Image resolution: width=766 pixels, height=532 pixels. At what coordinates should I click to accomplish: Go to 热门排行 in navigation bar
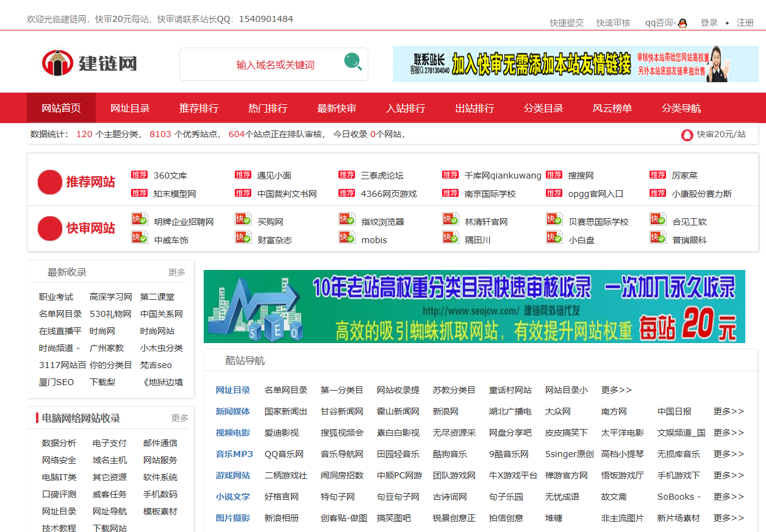click(x=268, y=108)
